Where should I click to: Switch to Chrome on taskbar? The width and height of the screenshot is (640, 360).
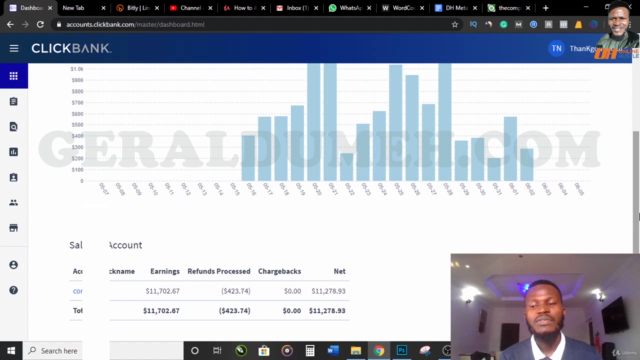(379, 351)
